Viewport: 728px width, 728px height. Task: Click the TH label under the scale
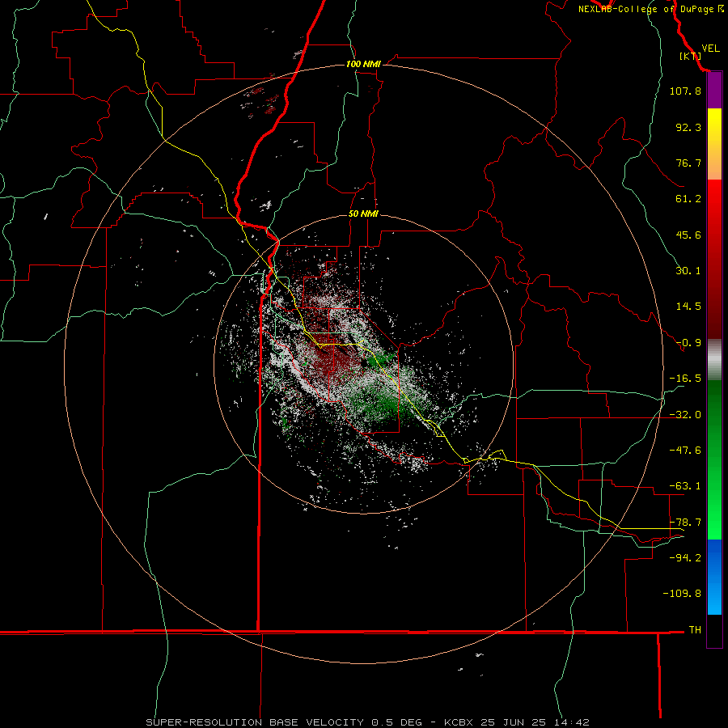point(695,630)
